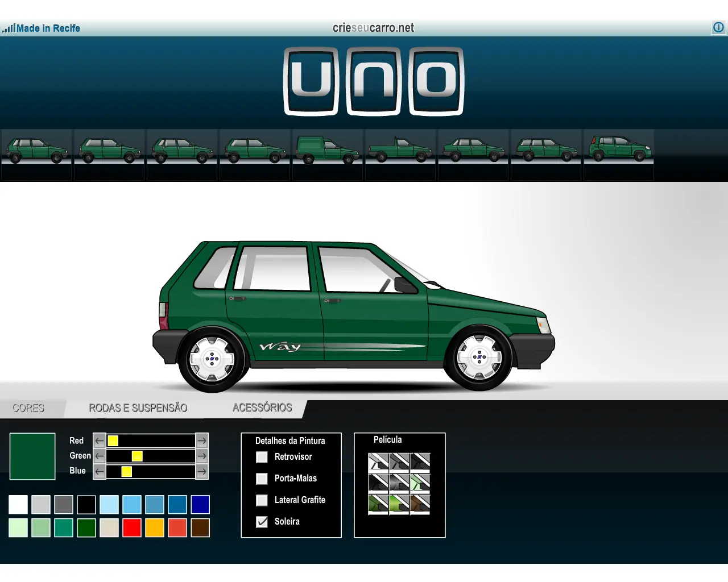
Task: Increase Blue value with right arrow
Action: click(202, 471)
